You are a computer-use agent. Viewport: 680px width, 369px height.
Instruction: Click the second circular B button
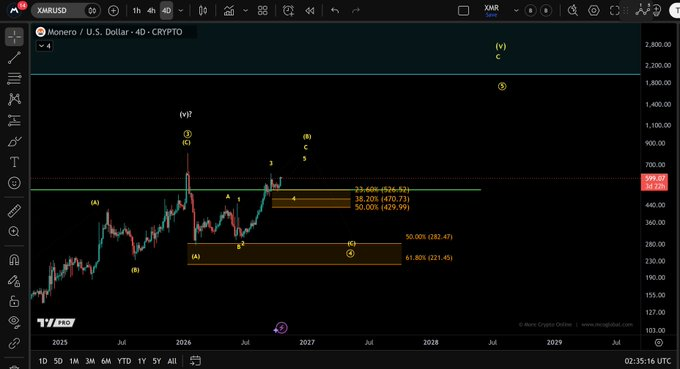pos(546,10)
